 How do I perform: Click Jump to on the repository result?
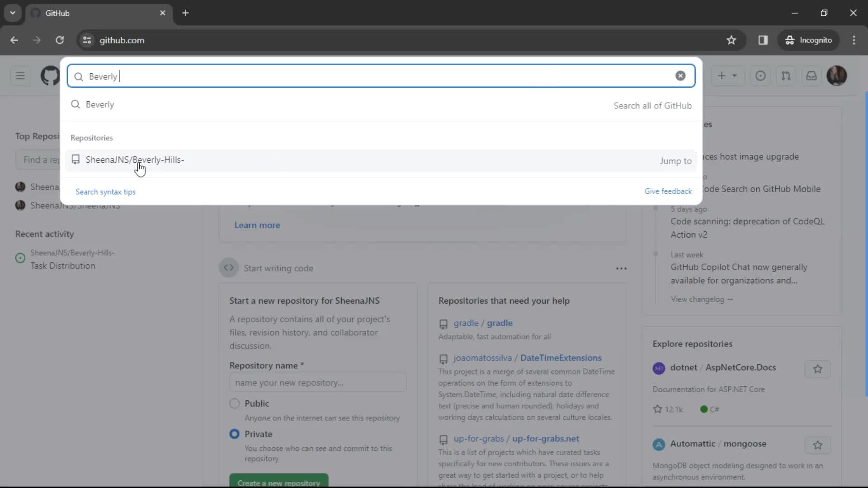click(675, 161)
